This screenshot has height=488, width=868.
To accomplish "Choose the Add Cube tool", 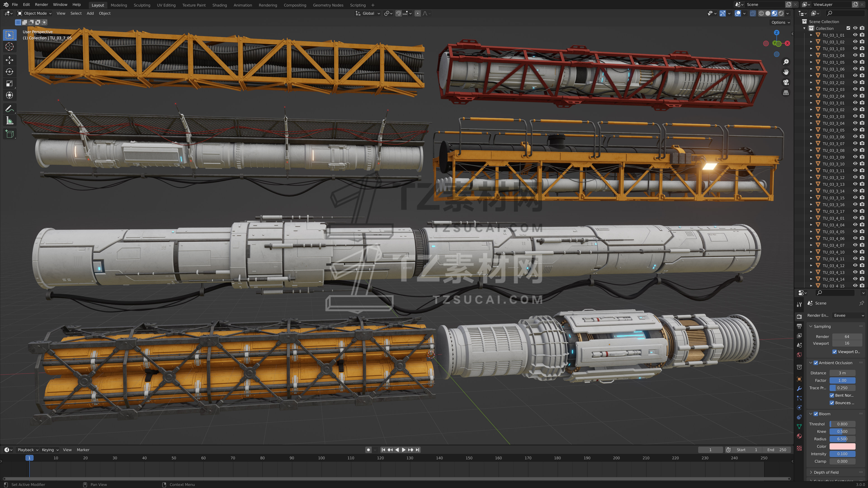I will coord(9,134).
